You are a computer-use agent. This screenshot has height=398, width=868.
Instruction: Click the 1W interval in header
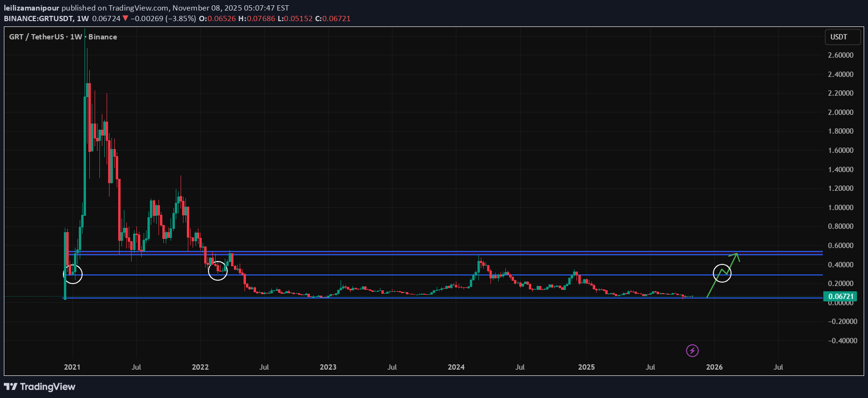(83, 19)
